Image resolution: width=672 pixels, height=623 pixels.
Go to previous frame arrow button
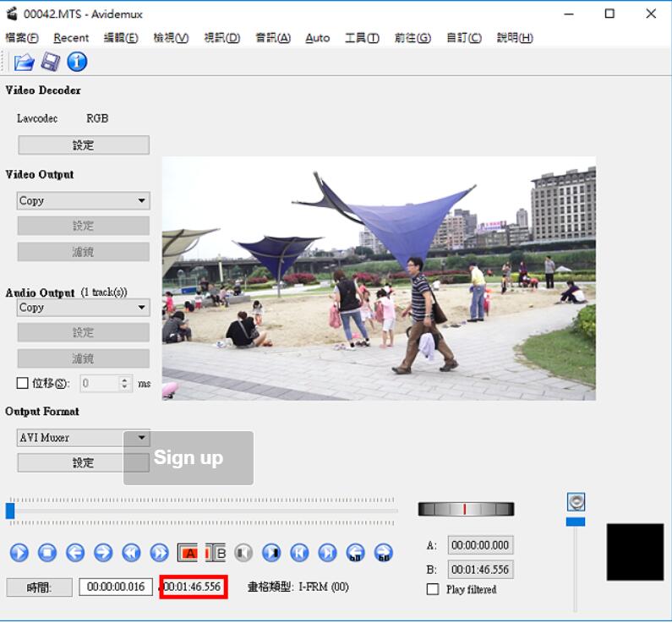[75, 553]
